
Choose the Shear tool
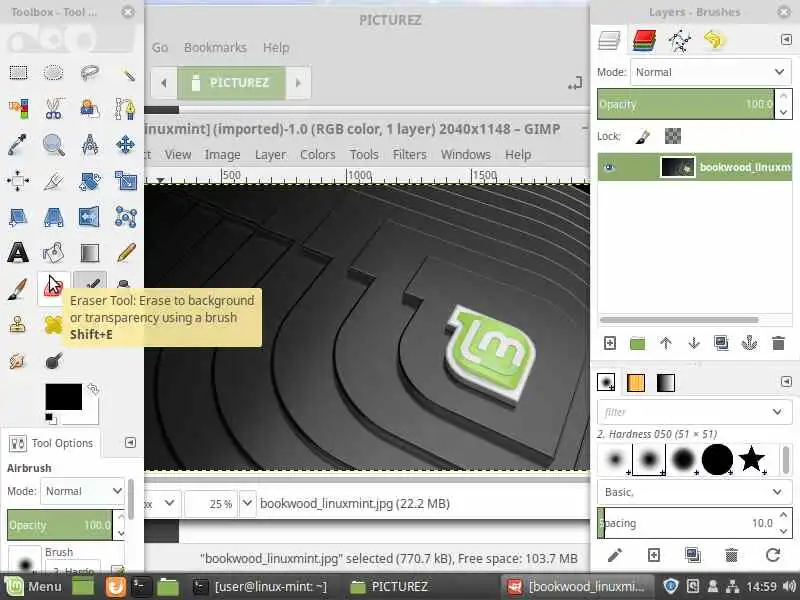(18, 217)
